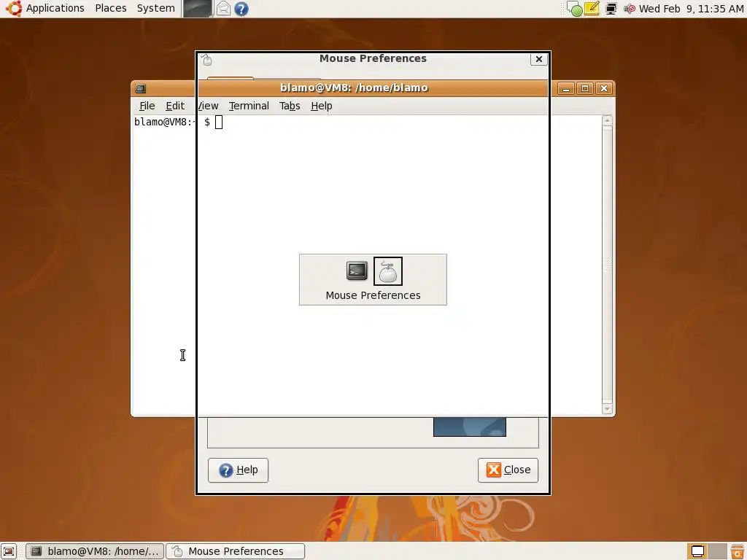Click the blue help question-mark launcher

click(241, 9)
